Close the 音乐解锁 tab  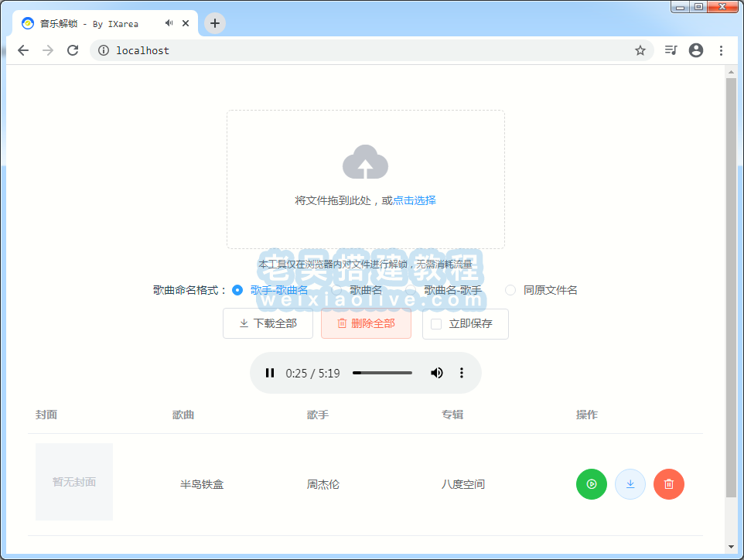[x=186, y=22]
